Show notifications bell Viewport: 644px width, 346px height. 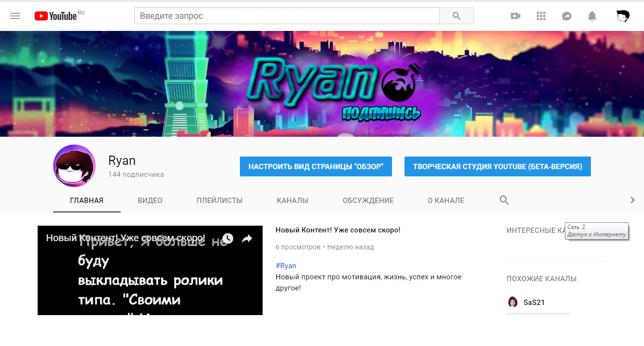pos(592,16)
